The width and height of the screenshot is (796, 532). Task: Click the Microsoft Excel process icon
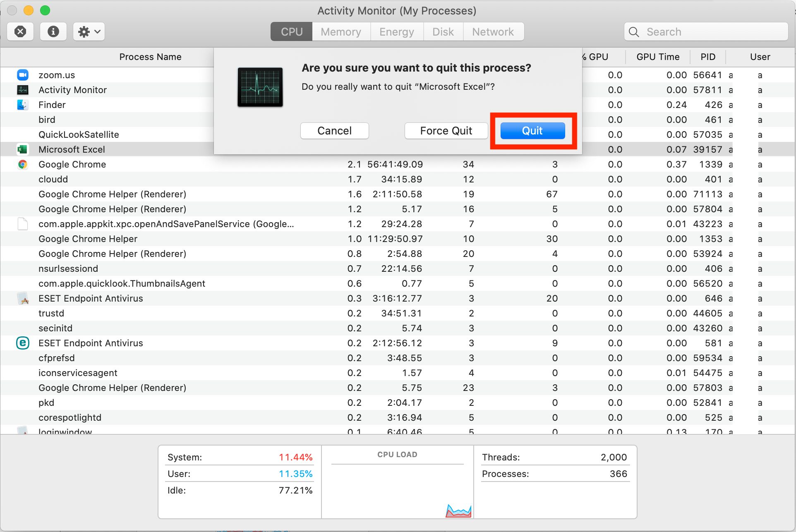tap(22, 149)
